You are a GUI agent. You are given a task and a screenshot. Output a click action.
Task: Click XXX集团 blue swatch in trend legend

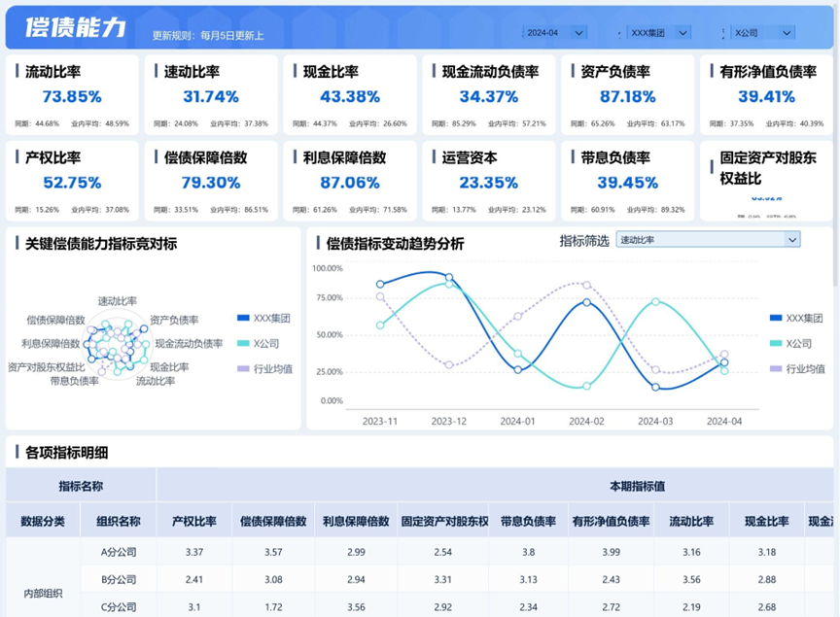pos(775,318)
